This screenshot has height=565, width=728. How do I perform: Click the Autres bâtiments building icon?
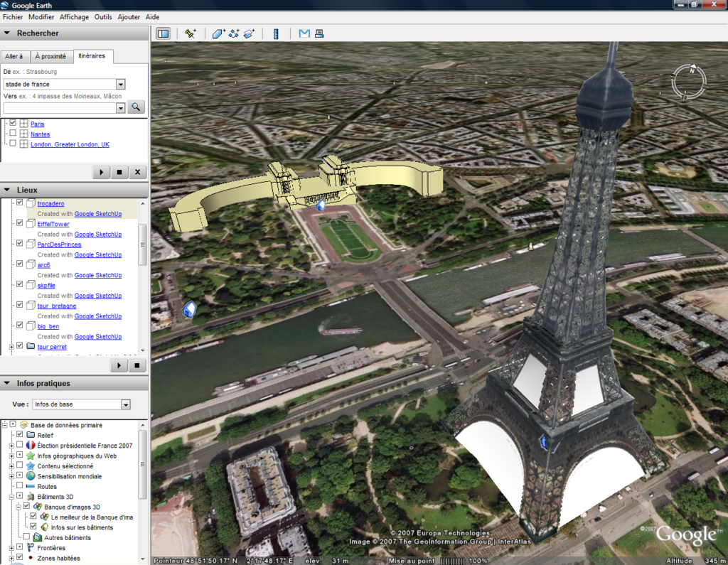[38, 537]
